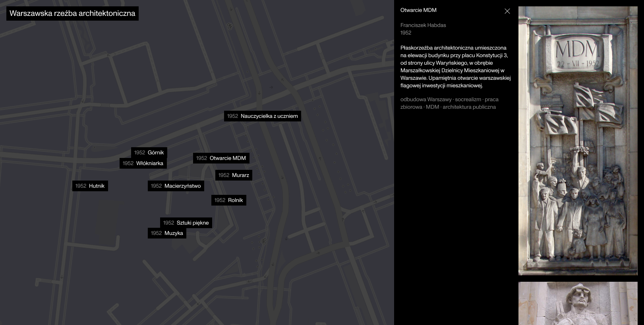Select the Hutnik map label
The height and width of the screenshot is (325, 644).
90,186
